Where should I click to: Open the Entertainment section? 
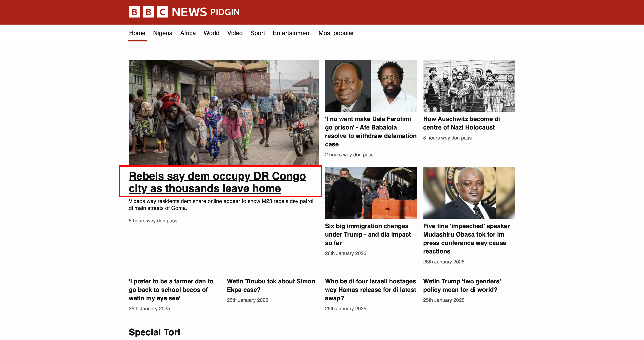(x=292, y=33)
